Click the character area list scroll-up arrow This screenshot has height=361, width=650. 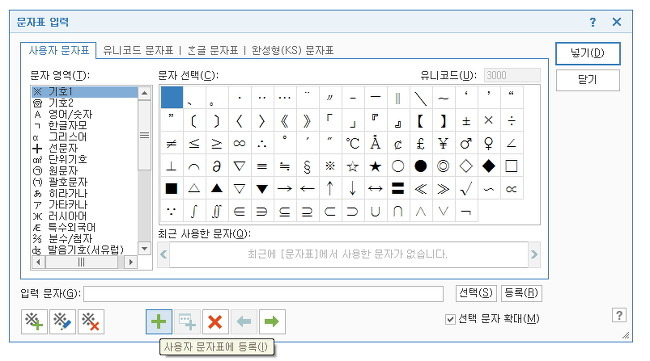click(144, 92)
